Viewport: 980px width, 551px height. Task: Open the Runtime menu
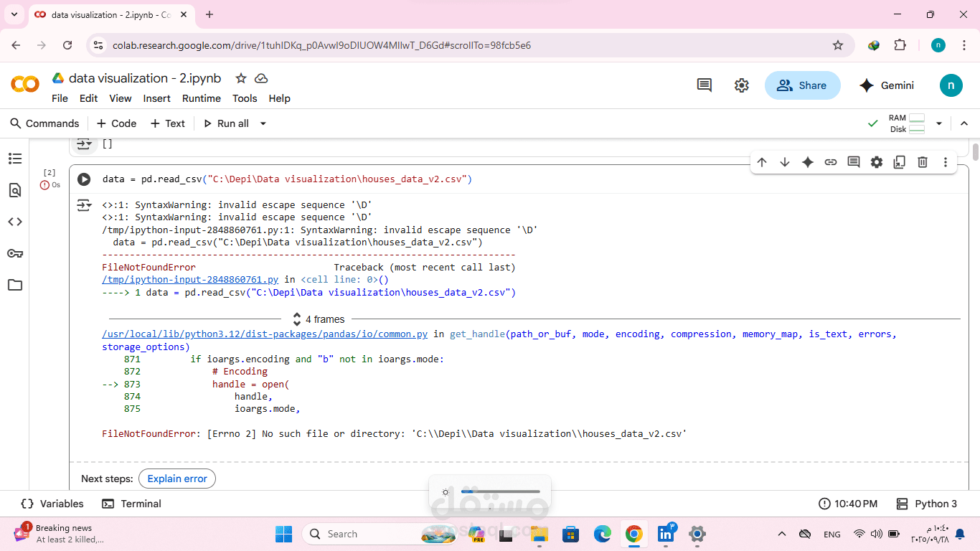pos(201,98)
